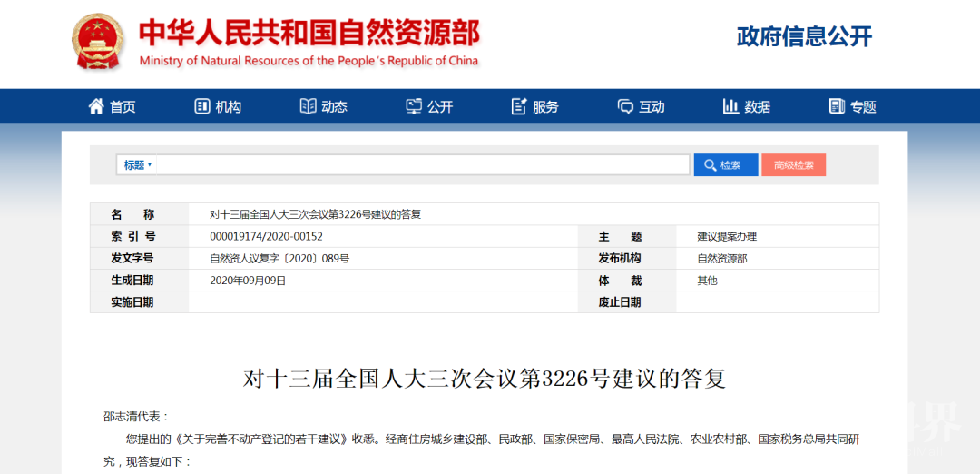980x474 pixels.
Task: Click the 互动 chat bubble icon
Action: pos(625,106)
